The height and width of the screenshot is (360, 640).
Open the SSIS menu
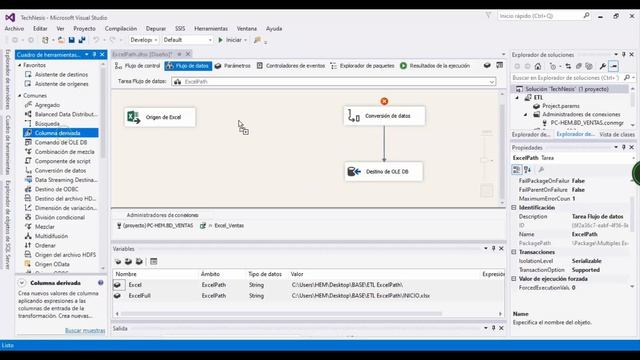180,29
